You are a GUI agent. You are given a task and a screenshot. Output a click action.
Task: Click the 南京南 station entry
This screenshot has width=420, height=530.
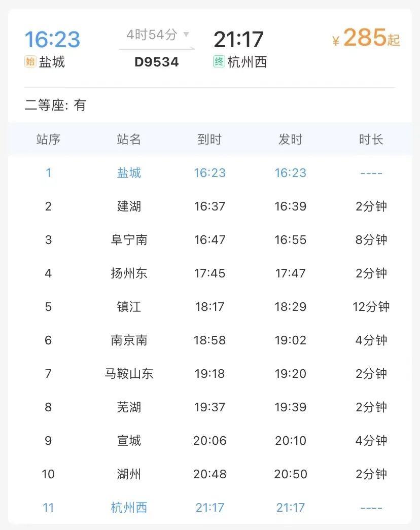pos(129,340)
